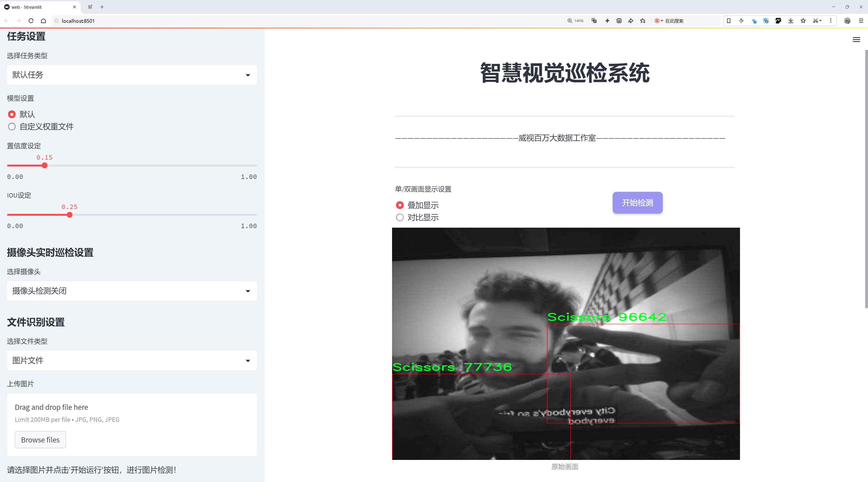Adjust the 置信度设定 slider handle at 0.15
Viewport: 868px width, 482px height.
(x=45, y=166)
